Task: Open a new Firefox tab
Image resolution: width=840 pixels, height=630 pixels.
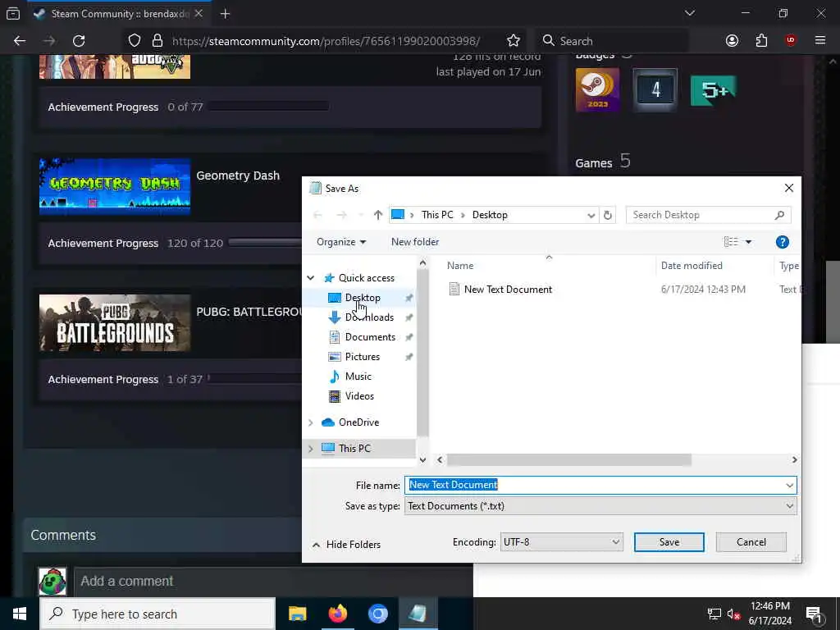Action: point(225,14)
